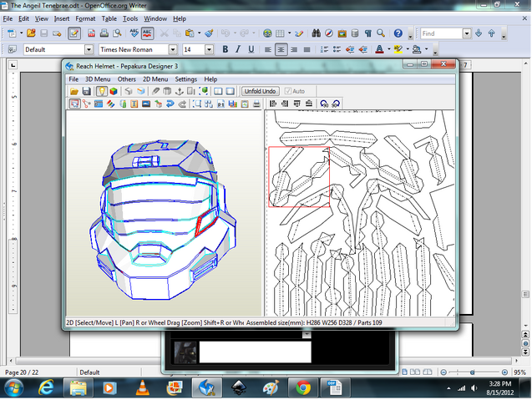The height and width of the screenshot is (400, 532).
Task: Toggle Edit File mode in Writer toolbar
Action: coord(74,33)
